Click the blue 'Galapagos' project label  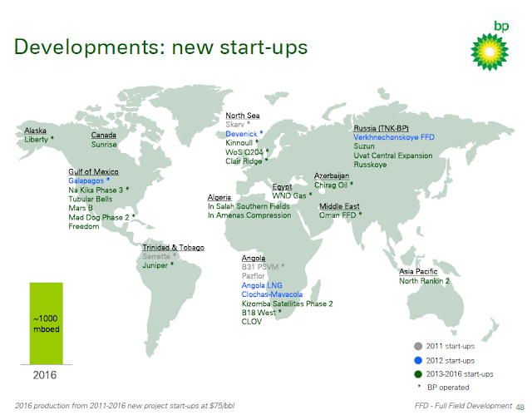coord(86,180)
